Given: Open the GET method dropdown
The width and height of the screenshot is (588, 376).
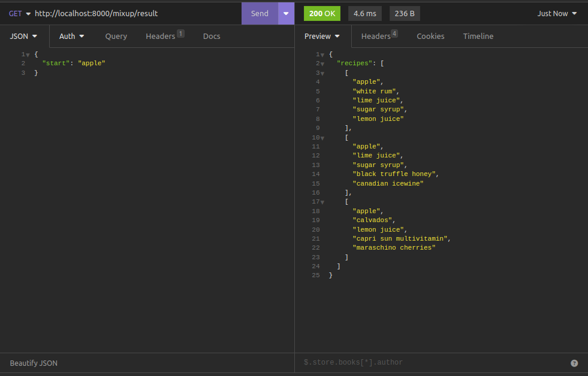Looking at the screenshot, I should [x=19, y=13].
